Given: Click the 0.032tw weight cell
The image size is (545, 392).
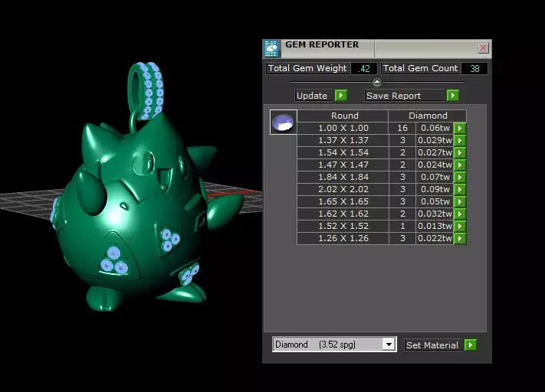Looking at the screenshot, I should click(x=435, y=214).
